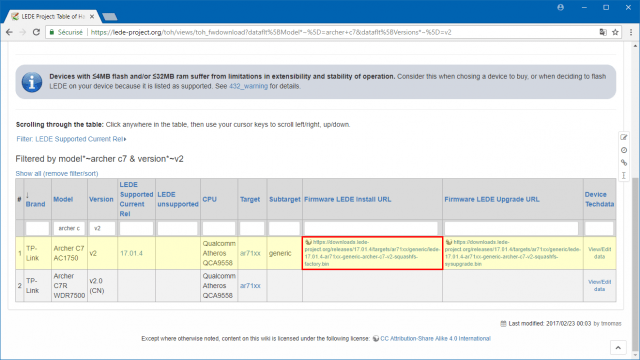Click Version filter field containing v2
The width and height of the screenshot is (640, 360).
(x=102, y=228)
